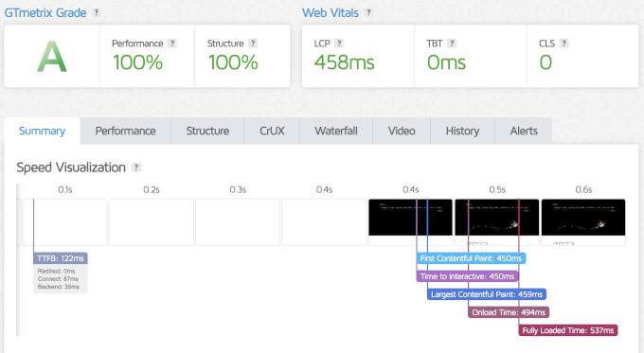View the Waterfall tab
This screenshot has width=644, height=353.
tap(336, 131)
